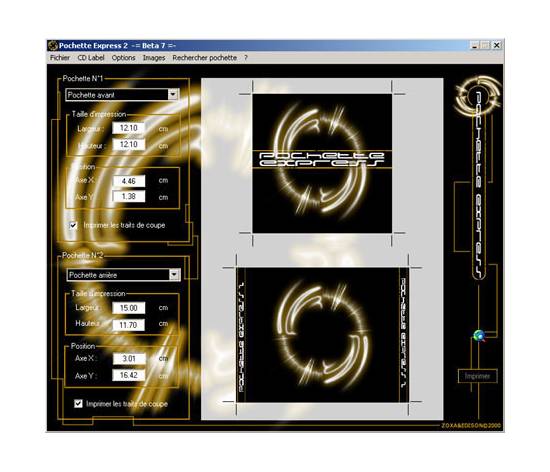Open the Options menu

click(123, 58)
